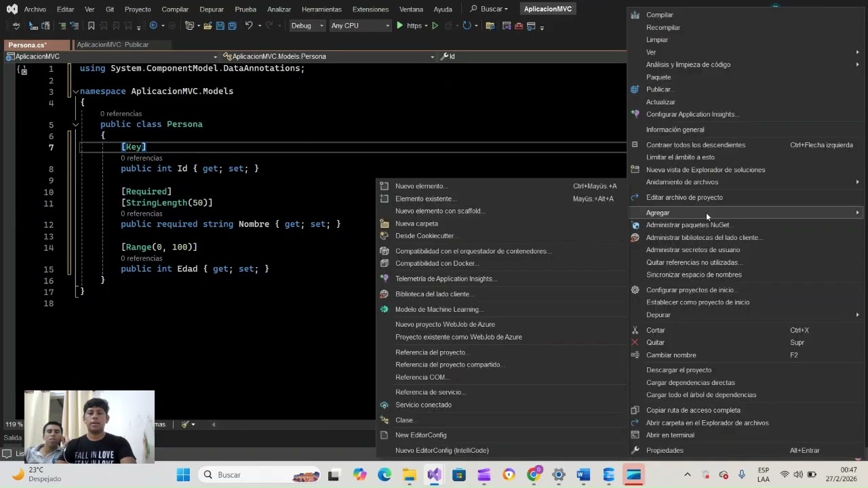868x488 pixels.
Task: Open the Archivo menu
Action: 35,9
